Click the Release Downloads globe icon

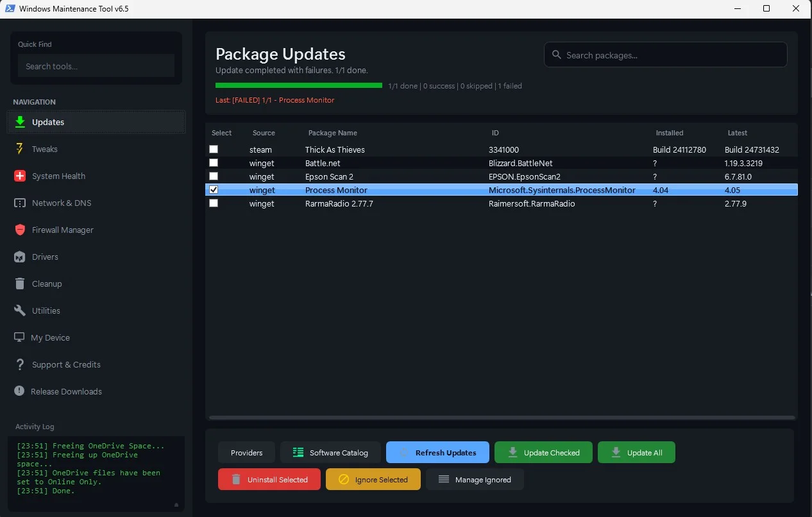click(20, 391)
